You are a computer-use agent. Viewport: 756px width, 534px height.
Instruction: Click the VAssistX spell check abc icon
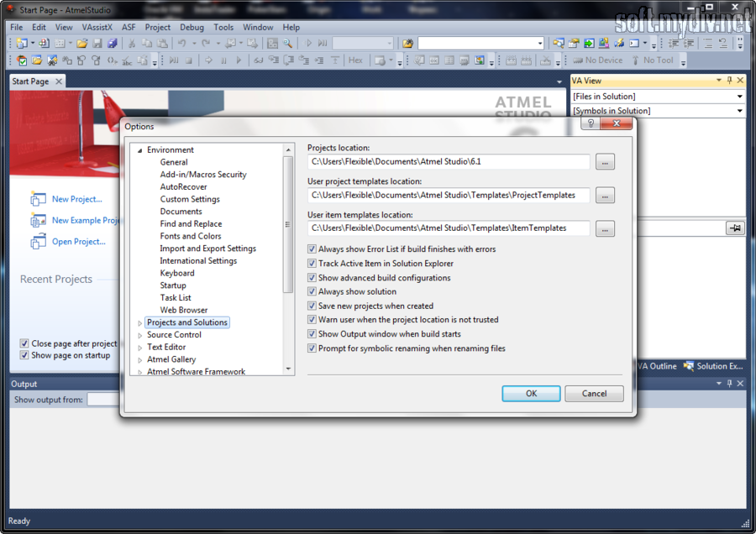pyautogui.click(x=127, y=60)
